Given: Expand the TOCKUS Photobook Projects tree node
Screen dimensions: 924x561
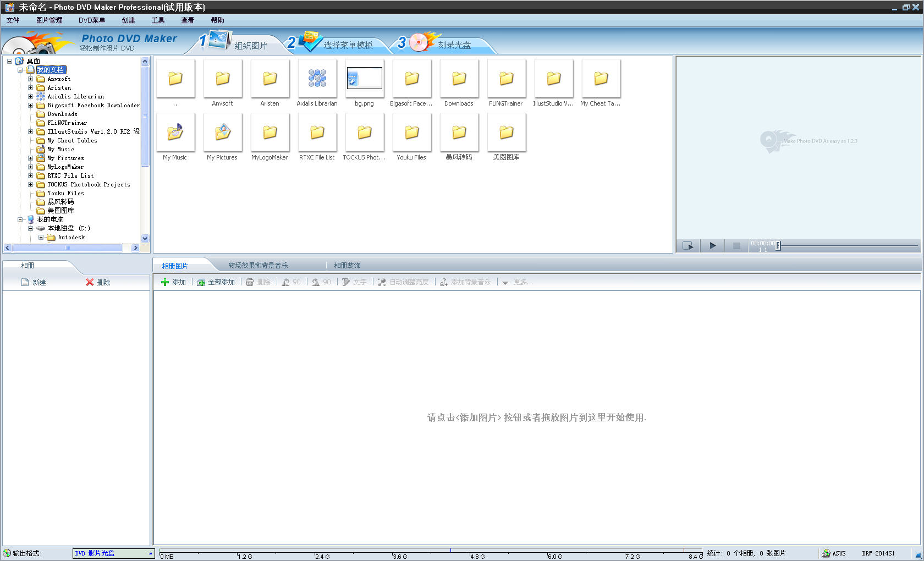Looking at the screenshot, I should click(x=31, y=184).
